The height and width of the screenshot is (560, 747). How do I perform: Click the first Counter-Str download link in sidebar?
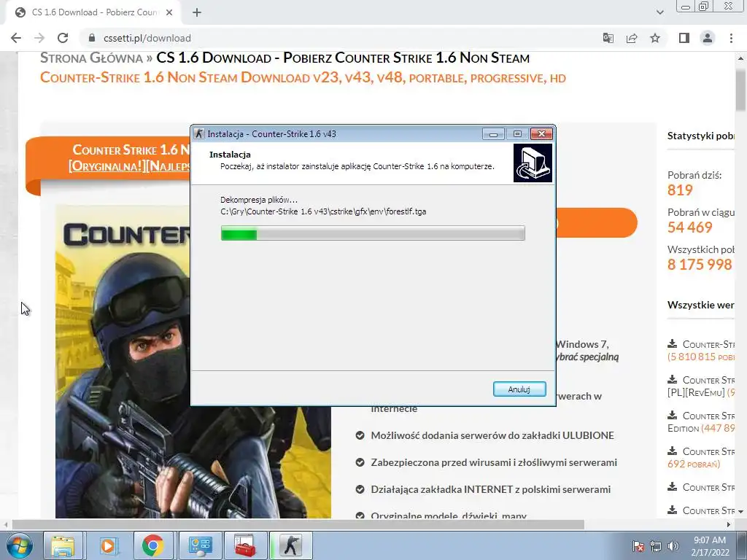click(x=708, y=344)
